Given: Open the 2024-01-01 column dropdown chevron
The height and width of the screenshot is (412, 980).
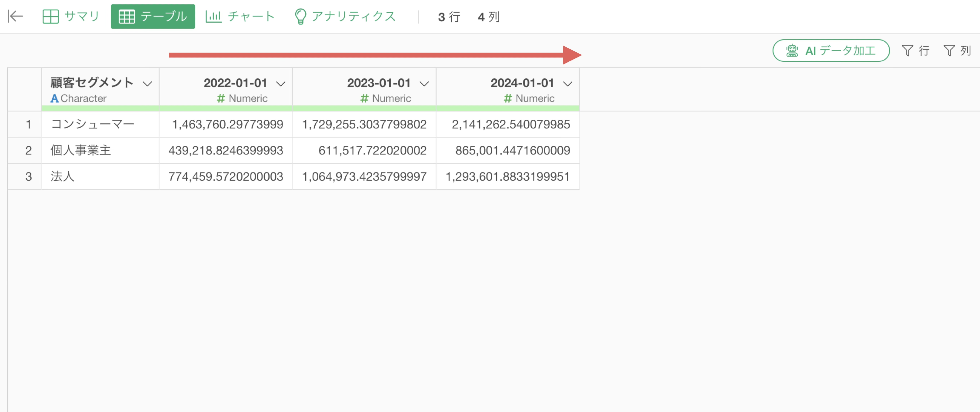Looking at the screenshot, I should click(x=568, y=84).
